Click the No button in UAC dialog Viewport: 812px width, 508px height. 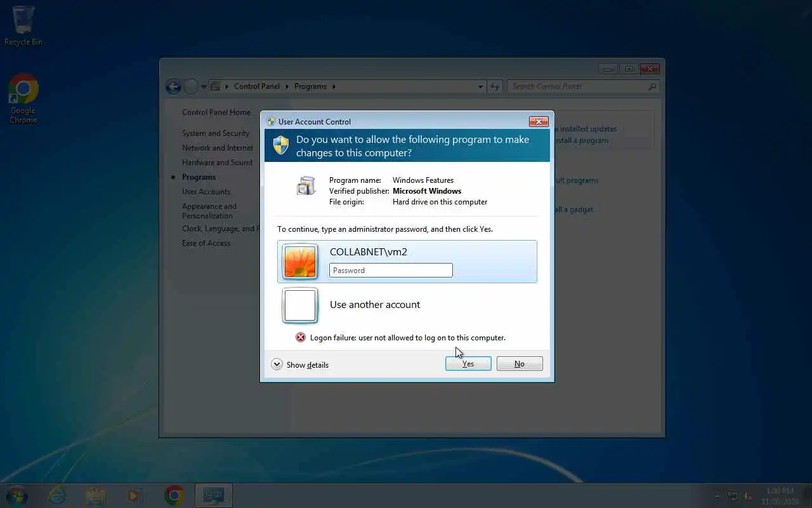(520, 364)
